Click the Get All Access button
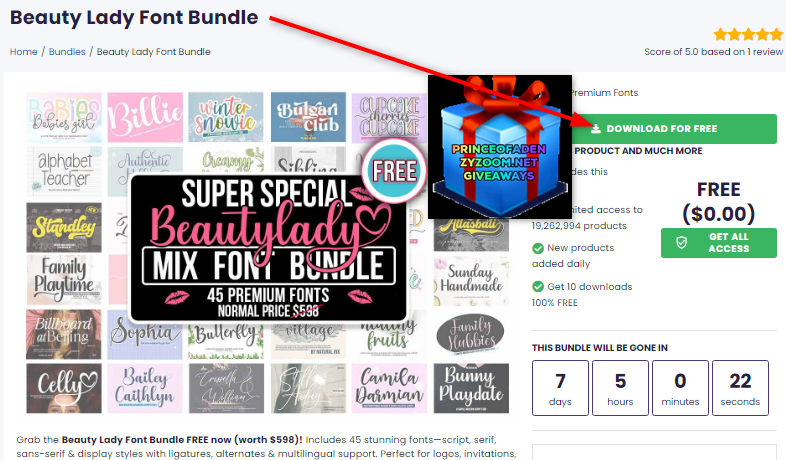Image resolution: width=786 pixels, height=460 pixels. pos(719,243)
